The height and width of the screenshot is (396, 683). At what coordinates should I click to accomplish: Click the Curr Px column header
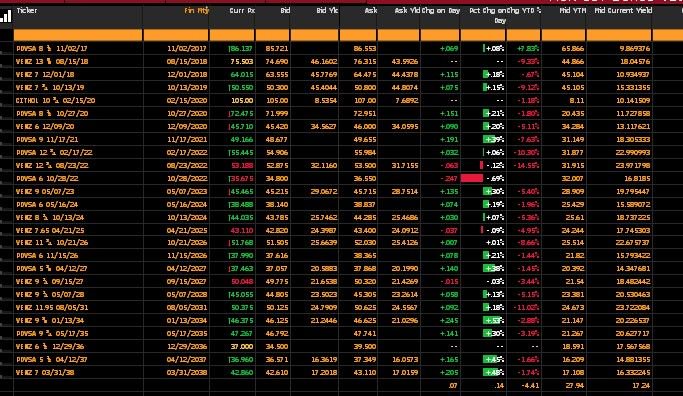(242, 10)
